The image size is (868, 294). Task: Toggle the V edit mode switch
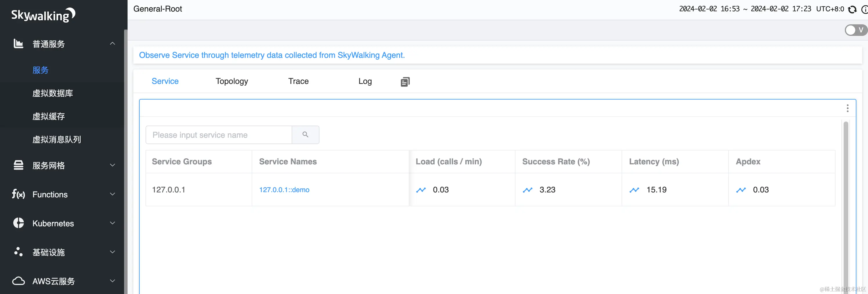[x=855, y=30]
